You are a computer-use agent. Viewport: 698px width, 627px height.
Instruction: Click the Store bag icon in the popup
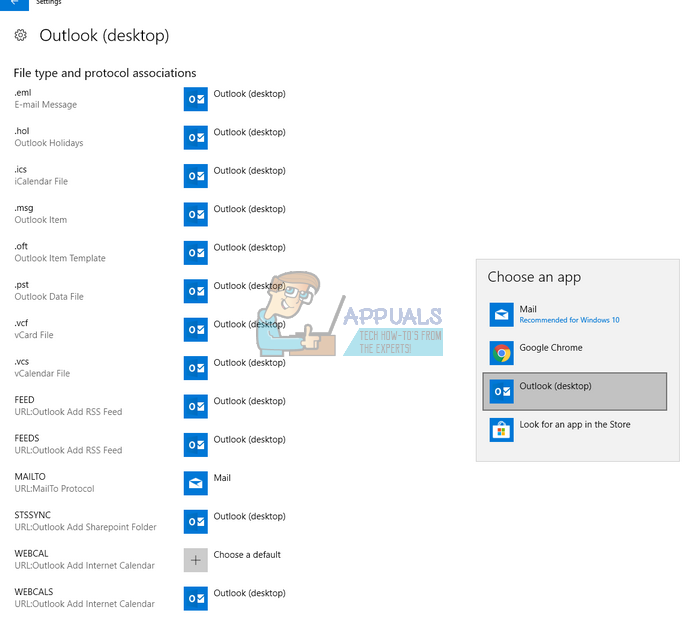[x=501, y=430]
